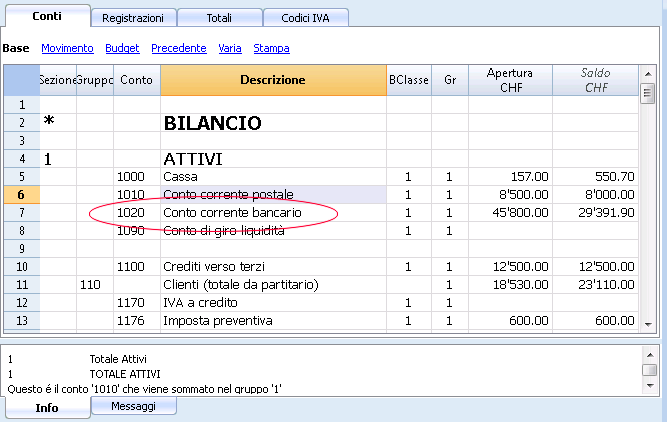Select the IVA a credito cell
Screen dimensions: 667x422
point(273,303)
